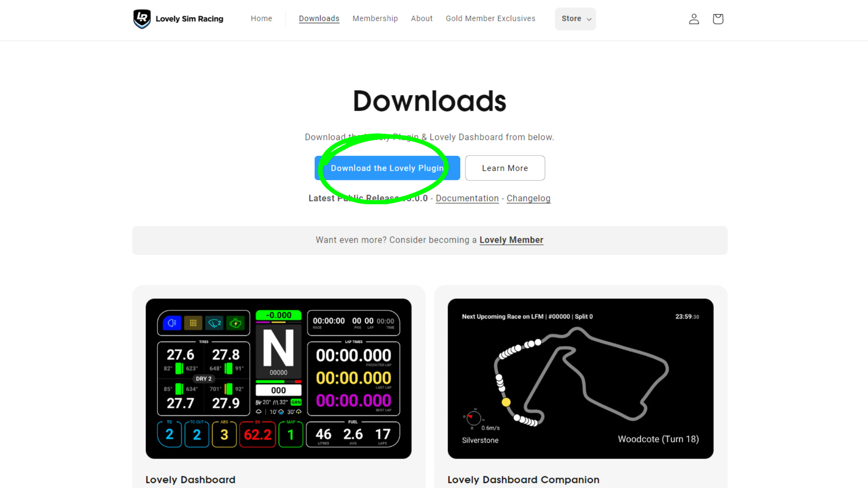
Task: Open Gold Member Exclusives menu item
Action: pyautogui.click(x=491, y=19)
